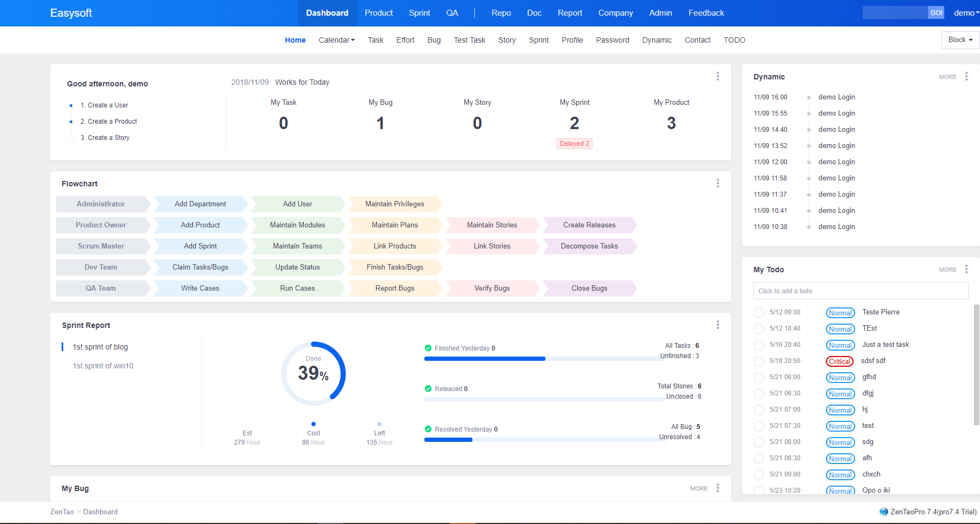Open the Sprint Report block options menu

pyautogui.click(x=718, y=325)
